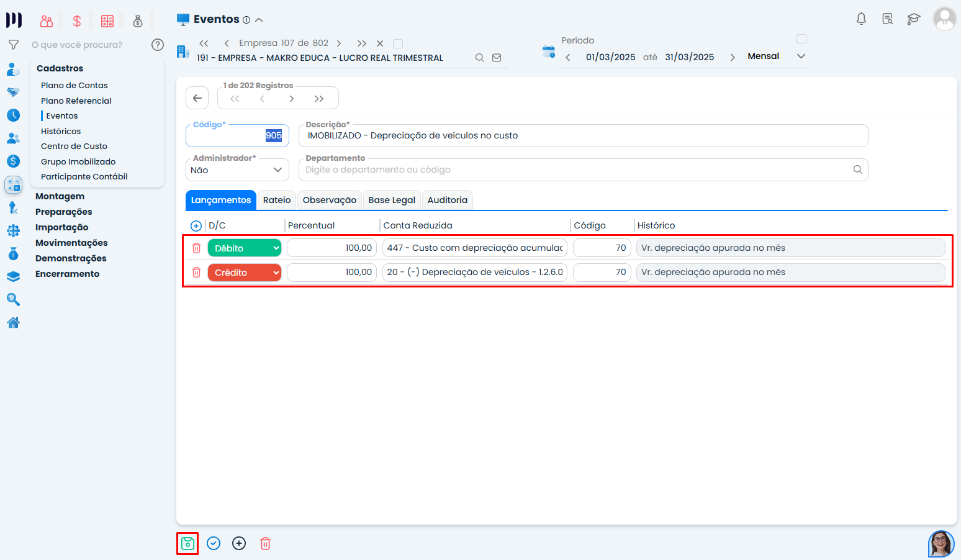
Task: Click the back arrow button
Action: tap(197, 98)
